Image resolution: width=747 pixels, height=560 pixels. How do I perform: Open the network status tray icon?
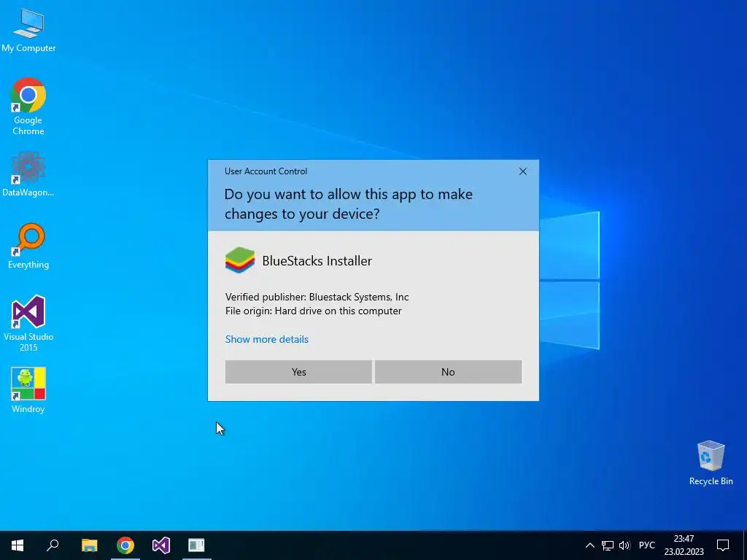[608, 545]
